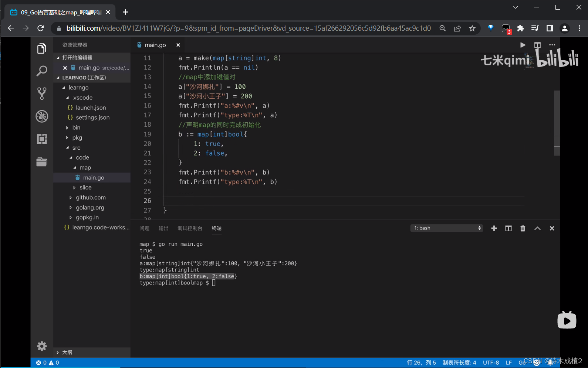
Task: Go back in the browser
Action: click(11, 28)
